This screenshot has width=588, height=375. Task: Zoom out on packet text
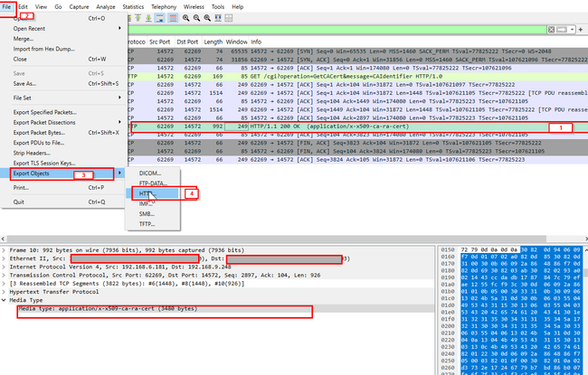click(x=196, y=18)
